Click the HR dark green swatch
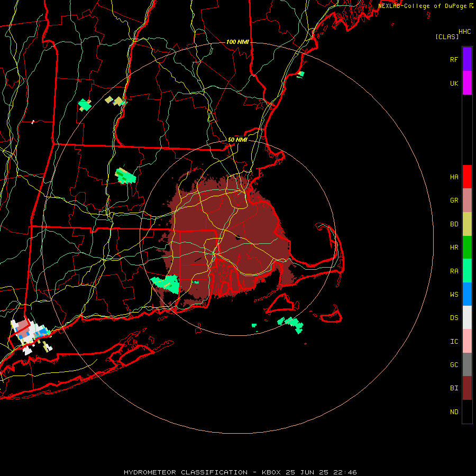 pos(467,248)
